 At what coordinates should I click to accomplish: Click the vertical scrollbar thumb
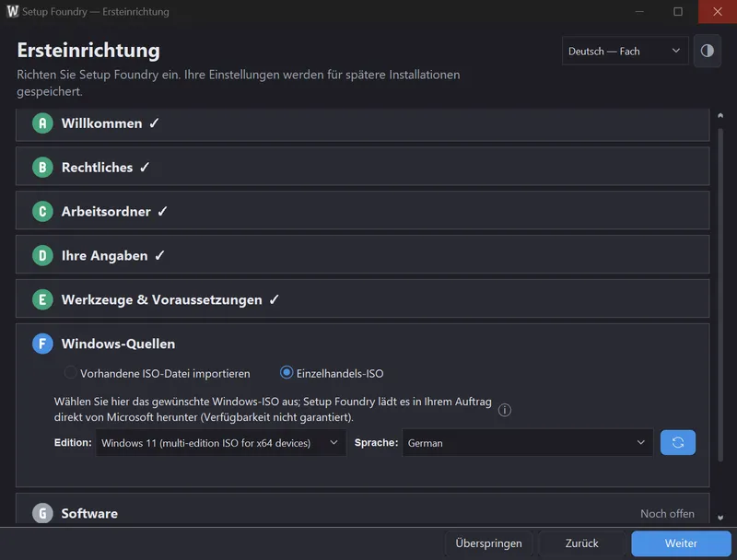pyautogui.click(x=720, y=295)
